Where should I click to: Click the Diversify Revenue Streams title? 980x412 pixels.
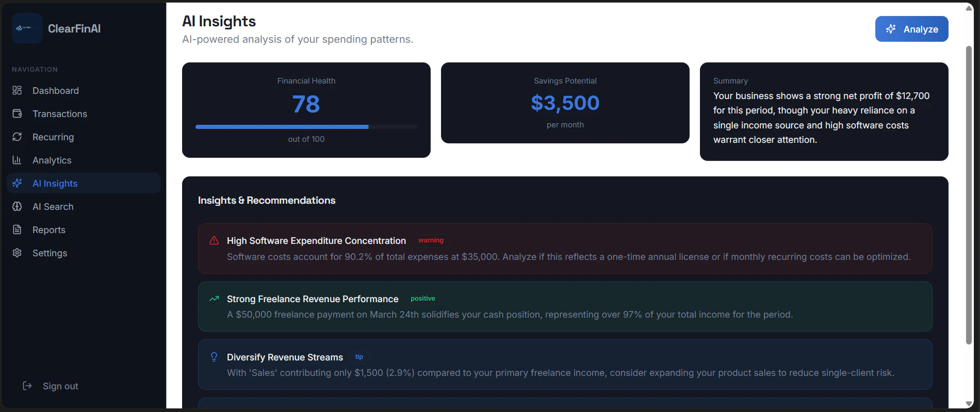pos(285,357)
